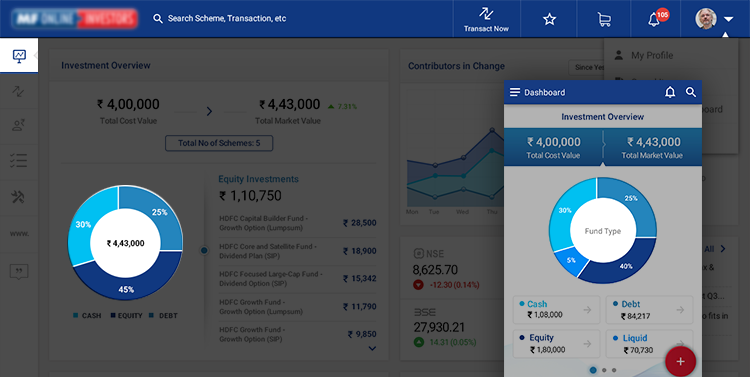The width and height of the screenshot is (750, 377).
Task: Click the user avatar photo
Action: tap(706, 19)
